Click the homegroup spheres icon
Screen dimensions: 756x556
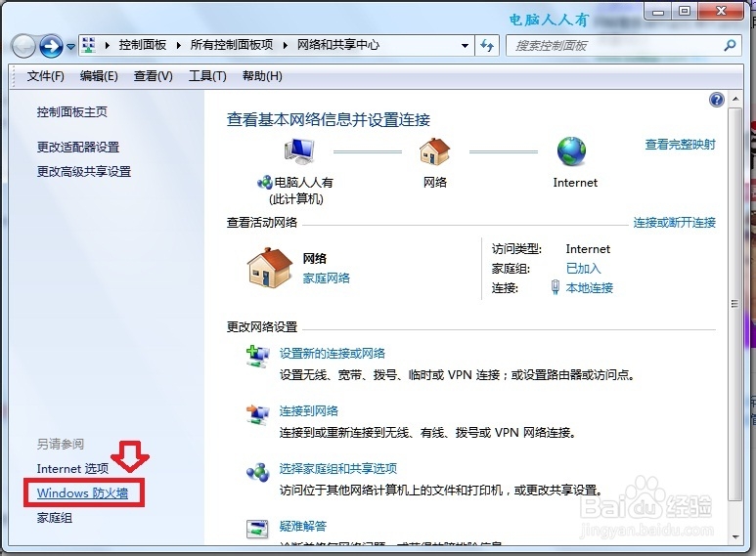[258, 472]
